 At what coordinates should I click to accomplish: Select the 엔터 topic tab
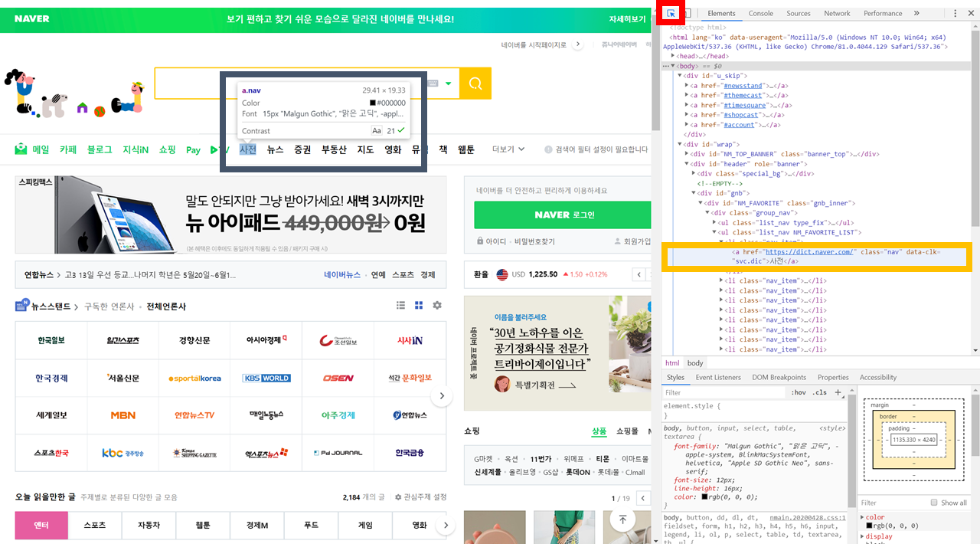tap(41, 526)
